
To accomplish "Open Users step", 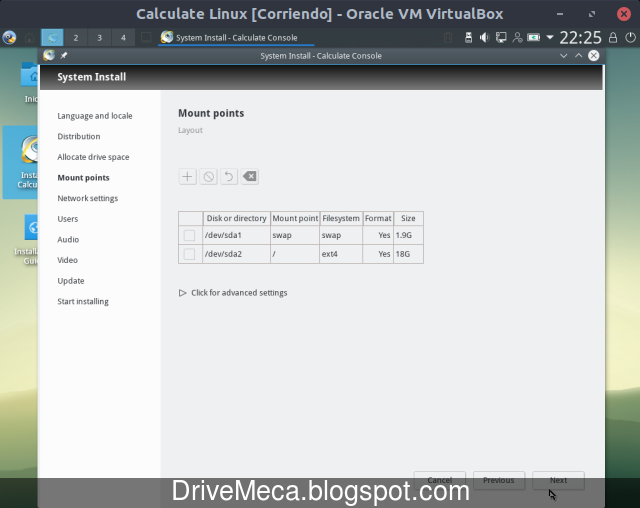I will tap(68, 219).
